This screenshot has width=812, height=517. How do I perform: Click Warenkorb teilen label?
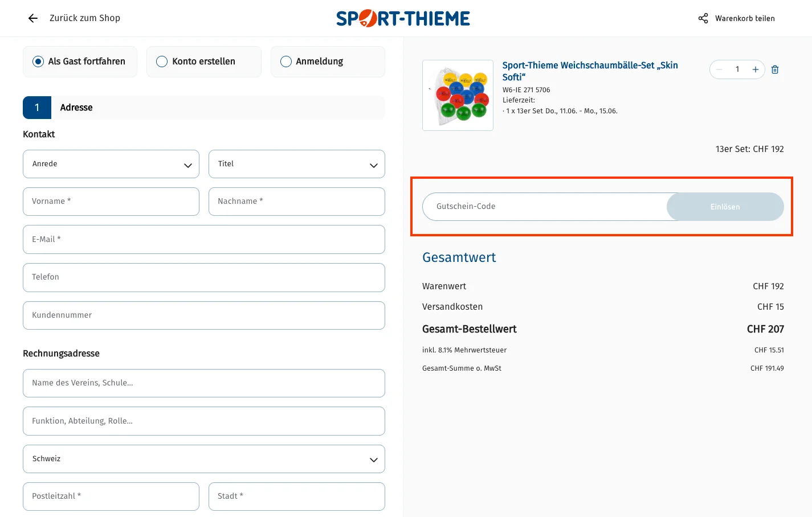click(745, 18)
